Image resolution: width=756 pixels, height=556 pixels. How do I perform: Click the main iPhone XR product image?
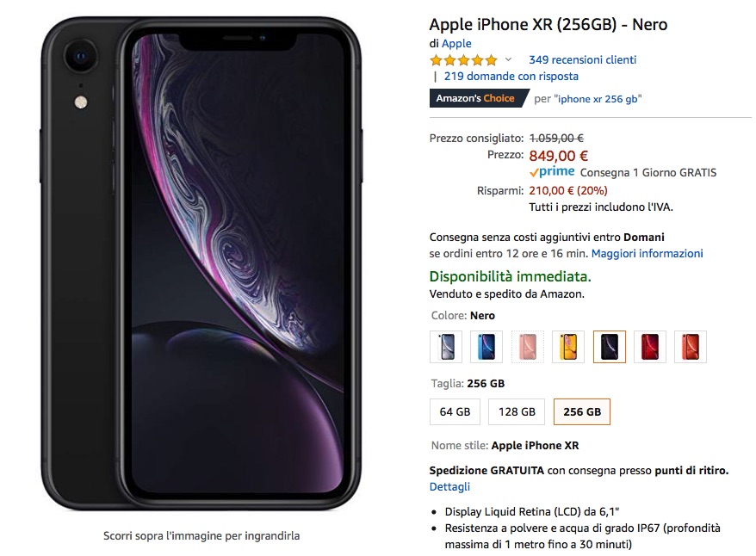click(x=201, y=263)
